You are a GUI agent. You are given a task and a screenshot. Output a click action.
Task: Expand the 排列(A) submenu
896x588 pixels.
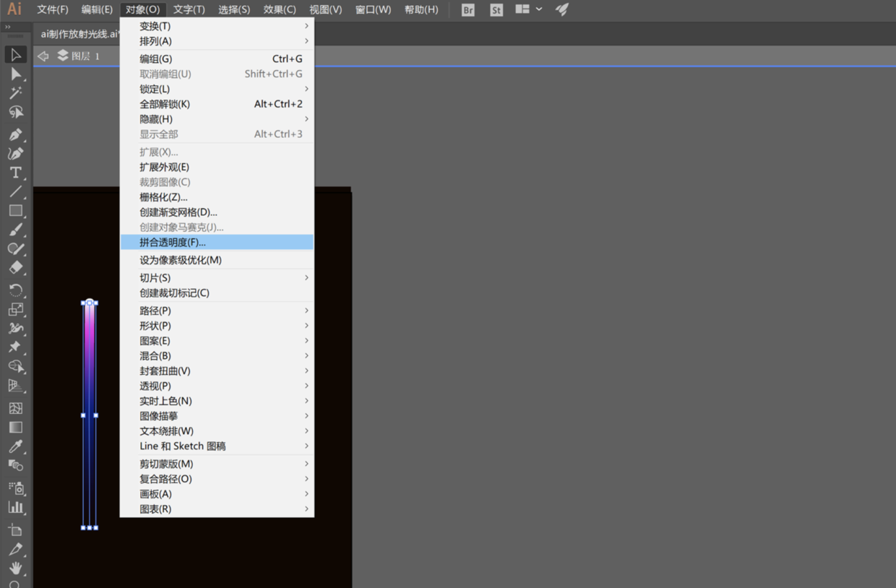217,41
